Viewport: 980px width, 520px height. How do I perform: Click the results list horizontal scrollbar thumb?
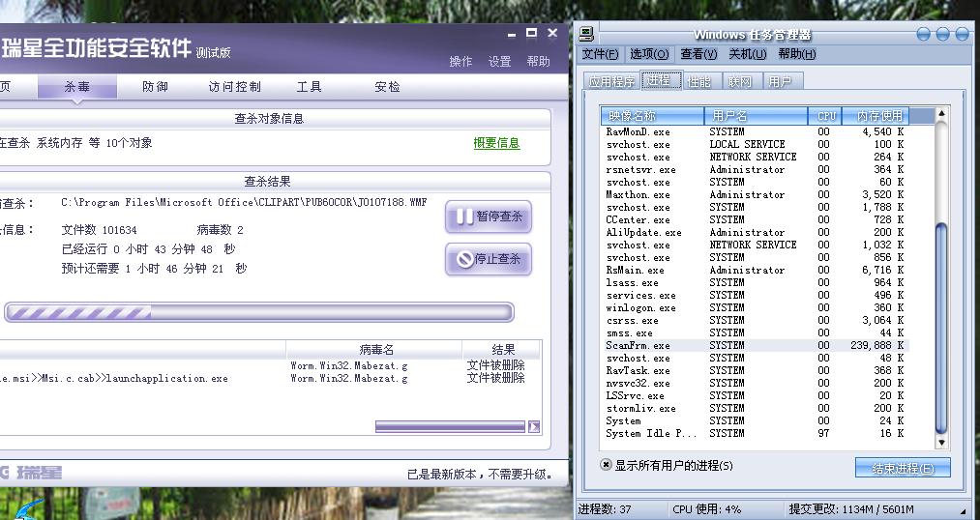click(450, 427)
